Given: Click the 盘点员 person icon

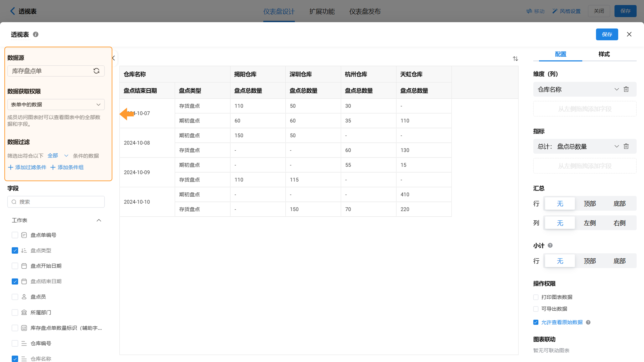Looking at the screenshot, I should point(24,297).
